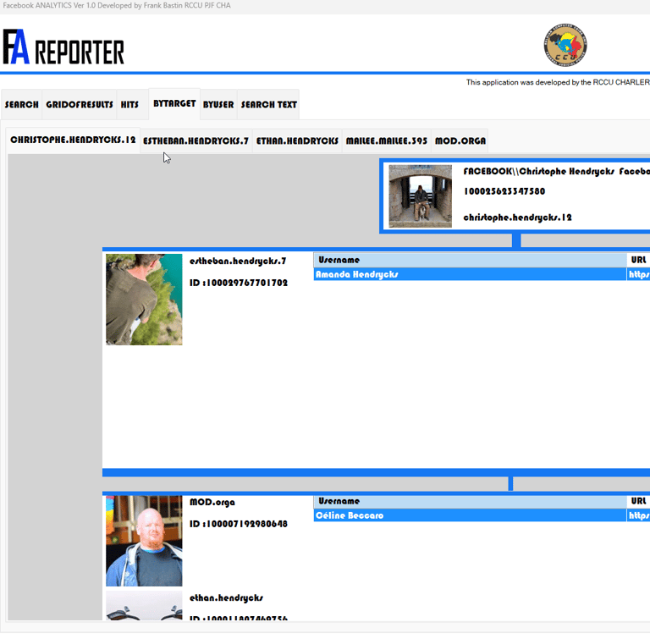This screenshot has width=650, height=644.
Task: Click URL column header in MOD.orga table
Action: point(638,502)
